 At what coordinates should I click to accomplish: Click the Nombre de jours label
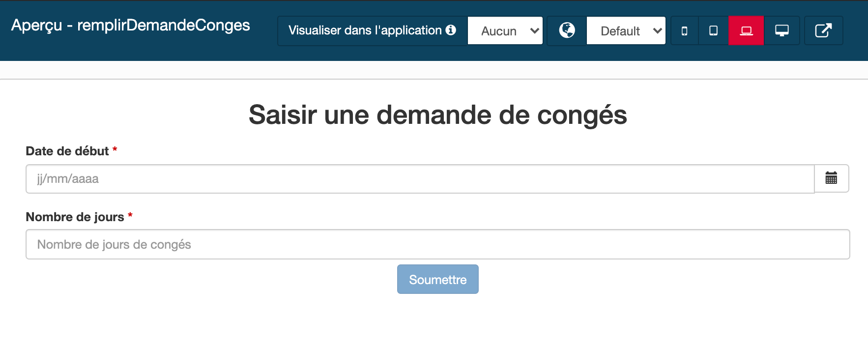click(x=75, y=217)
